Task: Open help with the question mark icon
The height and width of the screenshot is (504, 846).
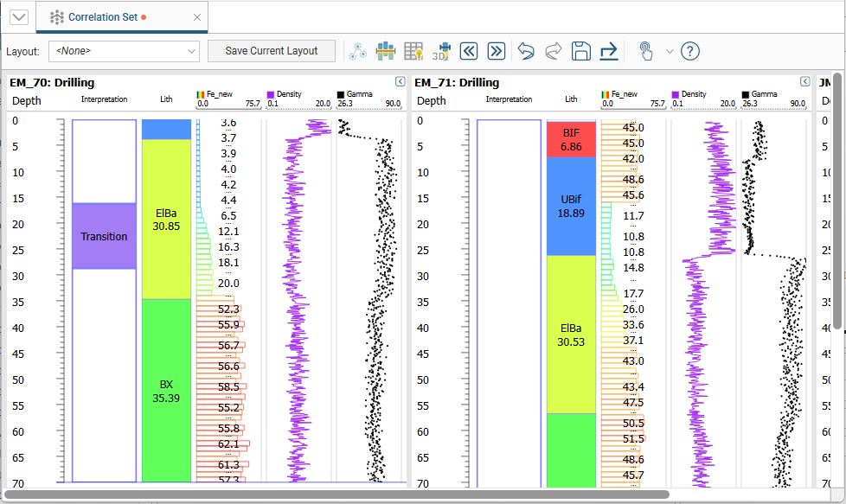Action: pos(689,51)
